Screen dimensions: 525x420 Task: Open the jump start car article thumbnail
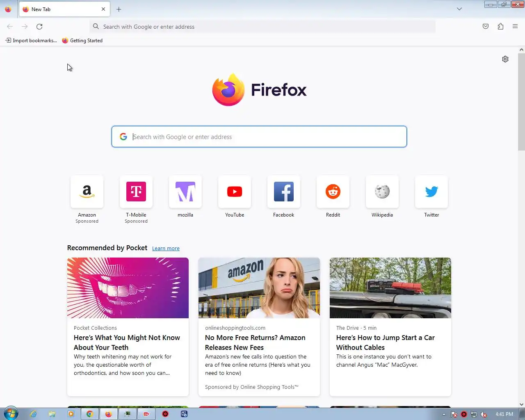[x=390, y=288]
